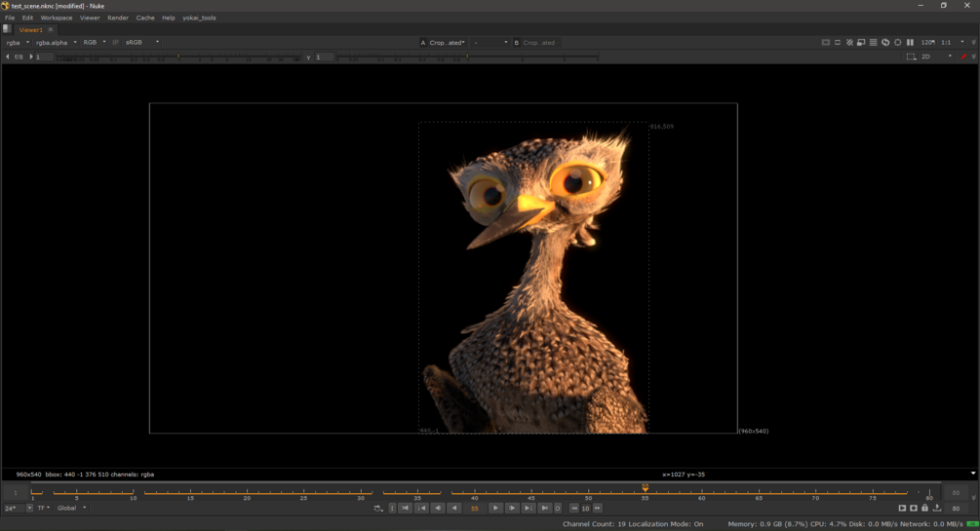The image size is (980, 531).
Task: Toggle the diagonal-stripes overlay icon
Action: click(849, 43)
